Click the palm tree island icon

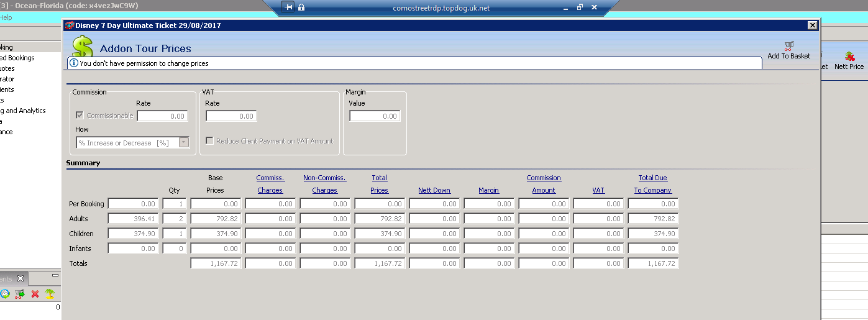click(50, 294)
